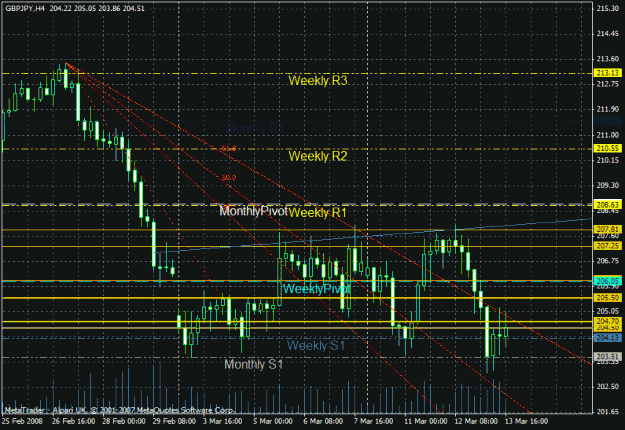
Task: Click the cyan 206.05 price tag
Action: point(607,281)
